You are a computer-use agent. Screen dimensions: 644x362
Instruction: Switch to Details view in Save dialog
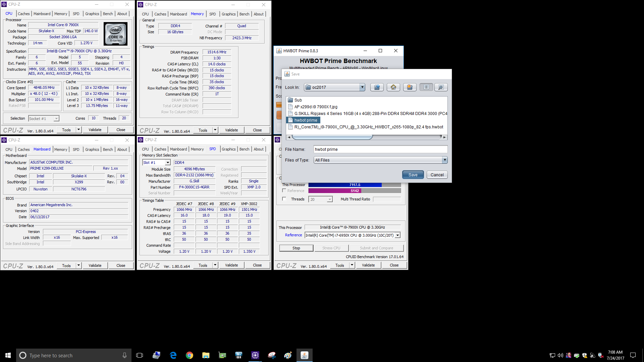coord(441,87)
